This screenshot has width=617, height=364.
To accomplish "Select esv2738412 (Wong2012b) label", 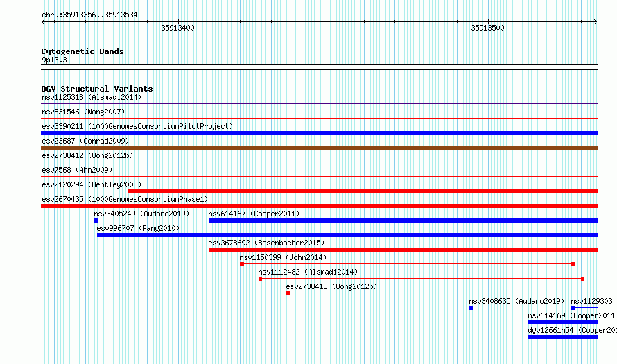I will pos(87,155).
